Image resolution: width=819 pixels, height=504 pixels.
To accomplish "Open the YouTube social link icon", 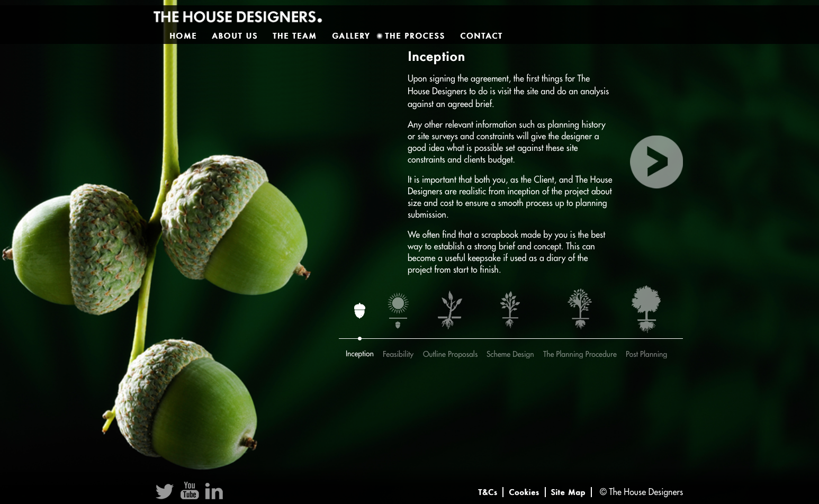I will 190,490.
